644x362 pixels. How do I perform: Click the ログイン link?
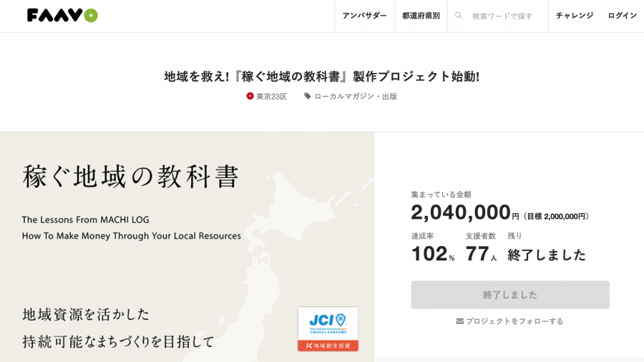pyautogui.click(x=622, y=16)
